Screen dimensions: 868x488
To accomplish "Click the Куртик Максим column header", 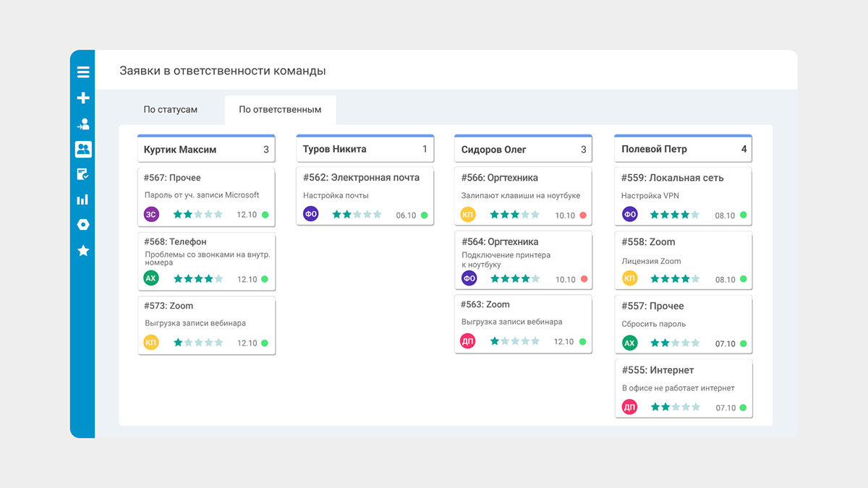I will point(206,148).
